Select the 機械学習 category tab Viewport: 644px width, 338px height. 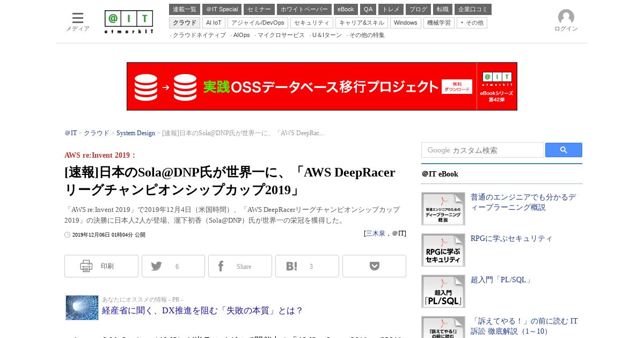click(439, 23)
